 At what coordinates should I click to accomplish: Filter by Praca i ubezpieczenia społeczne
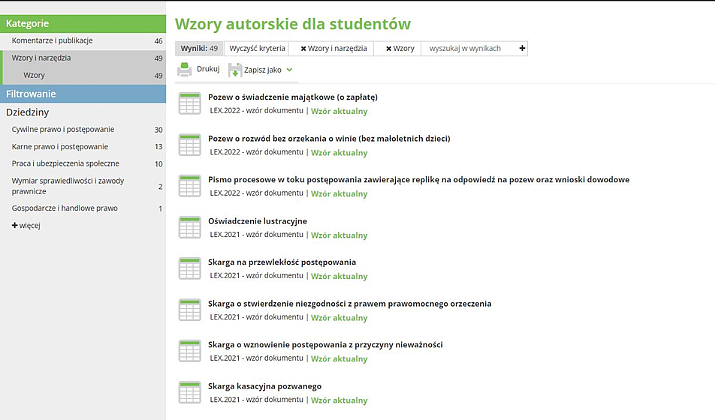(65, 163)
